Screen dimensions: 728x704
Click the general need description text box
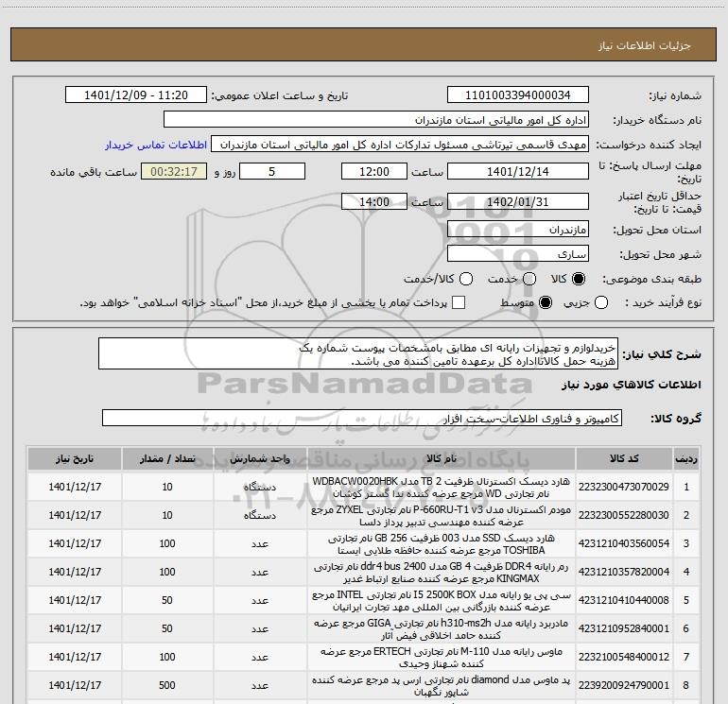(358, 354)
